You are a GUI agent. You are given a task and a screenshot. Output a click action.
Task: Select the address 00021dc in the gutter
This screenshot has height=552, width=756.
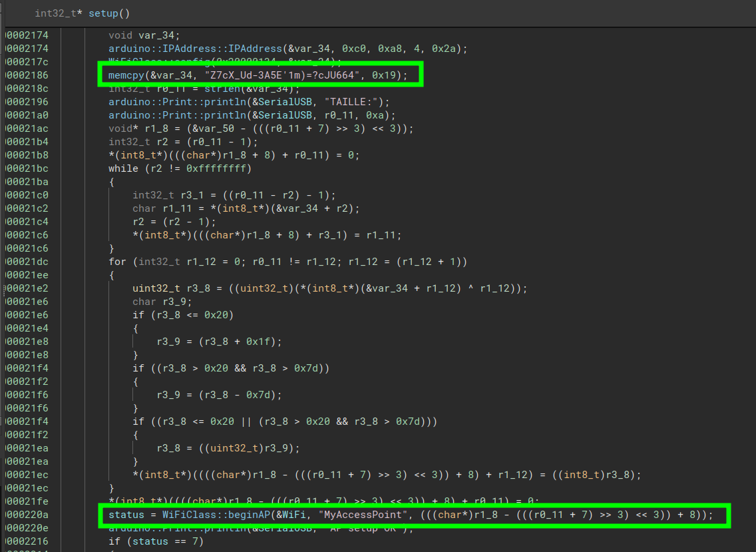tap(27, 262)
